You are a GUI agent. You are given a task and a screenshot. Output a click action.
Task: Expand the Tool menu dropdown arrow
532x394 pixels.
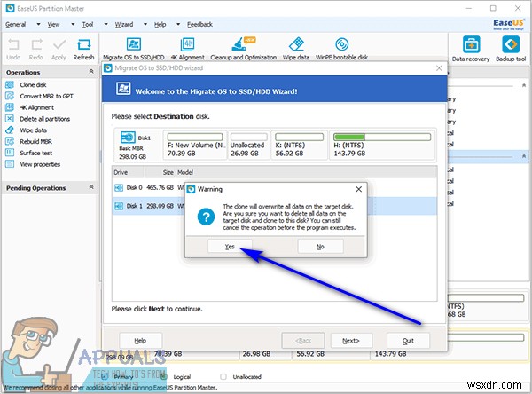click(x=106, y=25)
